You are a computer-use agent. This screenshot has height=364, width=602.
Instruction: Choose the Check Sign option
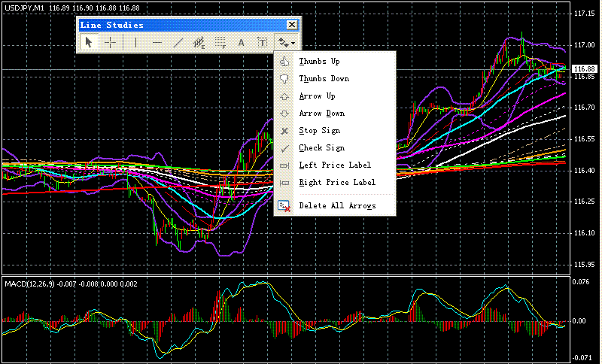coord(321,148)
